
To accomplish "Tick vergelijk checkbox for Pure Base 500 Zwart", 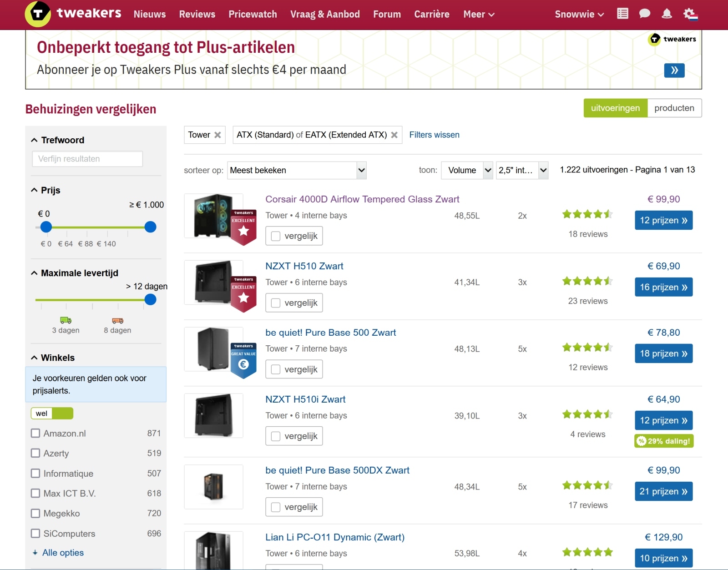I will click(x=276, y=369).
